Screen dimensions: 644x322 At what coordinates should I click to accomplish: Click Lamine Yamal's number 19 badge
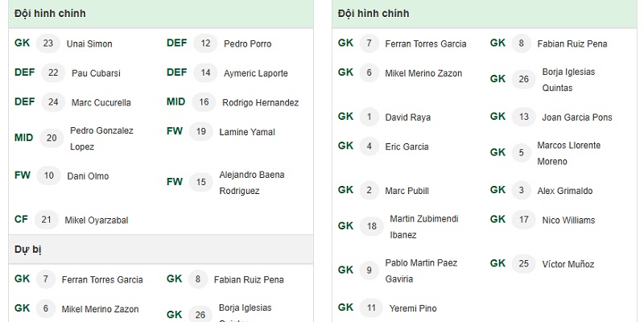pyautogui.click(x=200, y=132)
